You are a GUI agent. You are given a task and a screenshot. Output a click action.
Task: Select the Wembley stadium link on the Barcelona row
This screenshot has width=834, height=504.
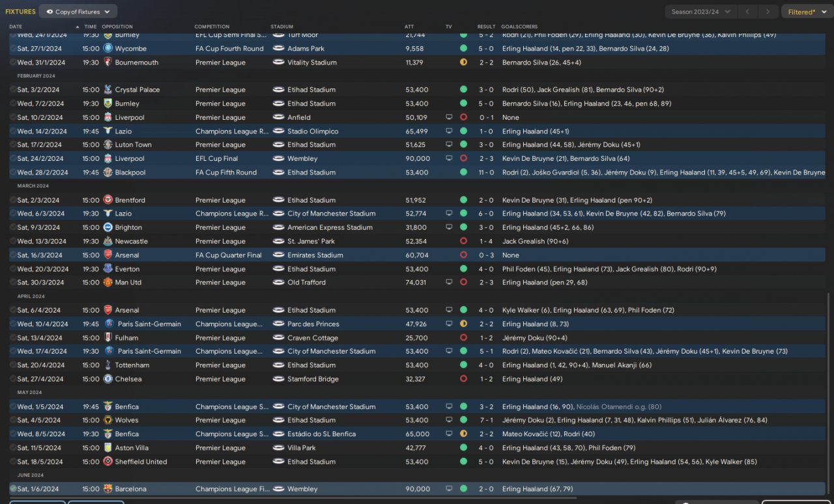tap(302, 489)
